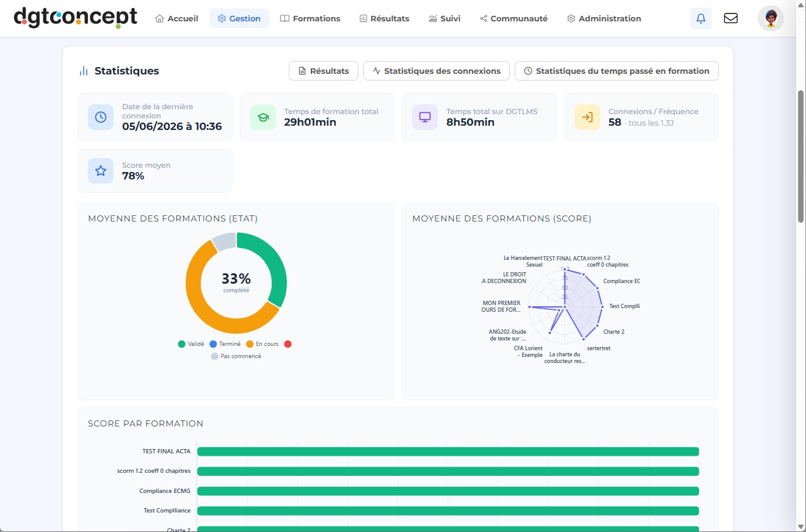Click the dgtconcept logo
Viewport: 806px width, 532px height.
click(x=75, y=18)
